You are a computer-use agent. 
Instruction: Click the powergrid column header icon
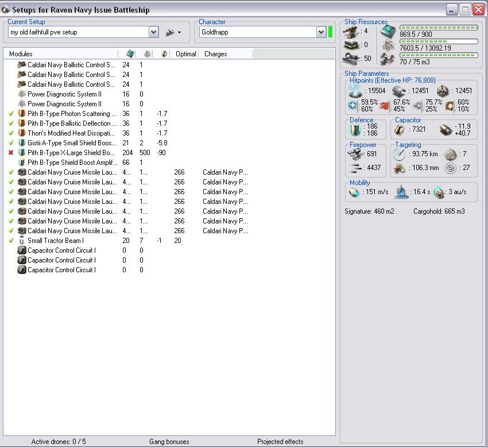click(x=147, y=54)
